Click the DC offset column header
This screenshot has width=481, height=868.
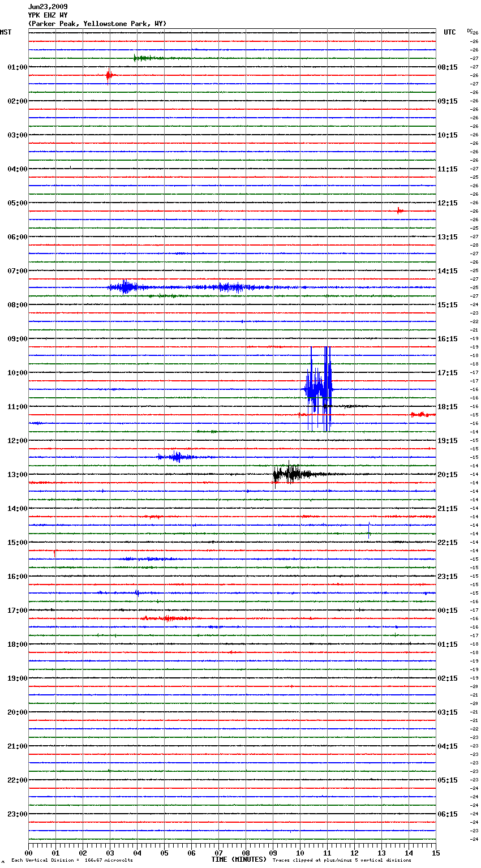click(470, 31)
